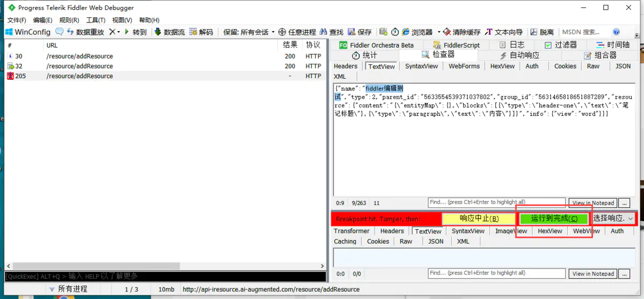Click the Replay (数据重放) toolbar button
This screenshot has height=299, width=644.
tap(85, 32)
